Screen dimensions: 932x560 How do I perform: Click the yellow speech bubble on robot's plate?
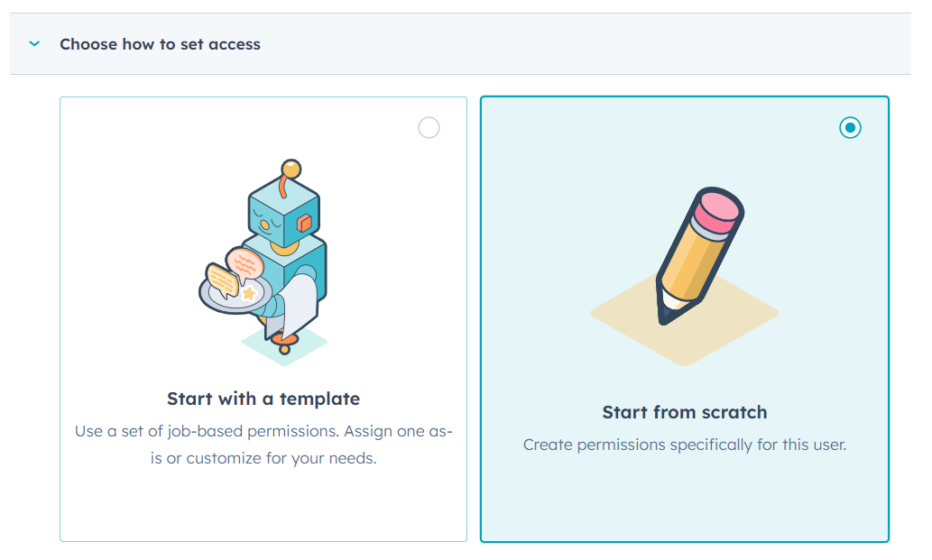coord(222,280)
